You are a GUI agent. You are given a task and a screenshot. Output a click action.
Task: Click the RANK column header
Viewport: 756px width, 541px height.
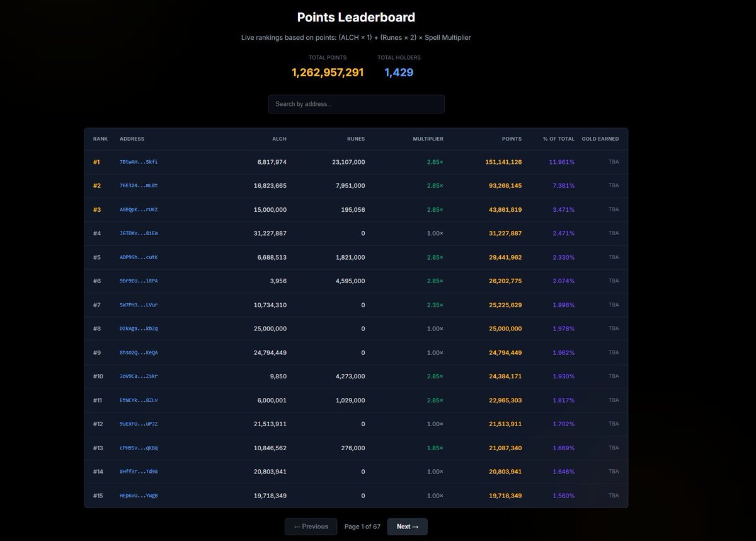pyautogui.click(x=100, y=139)
